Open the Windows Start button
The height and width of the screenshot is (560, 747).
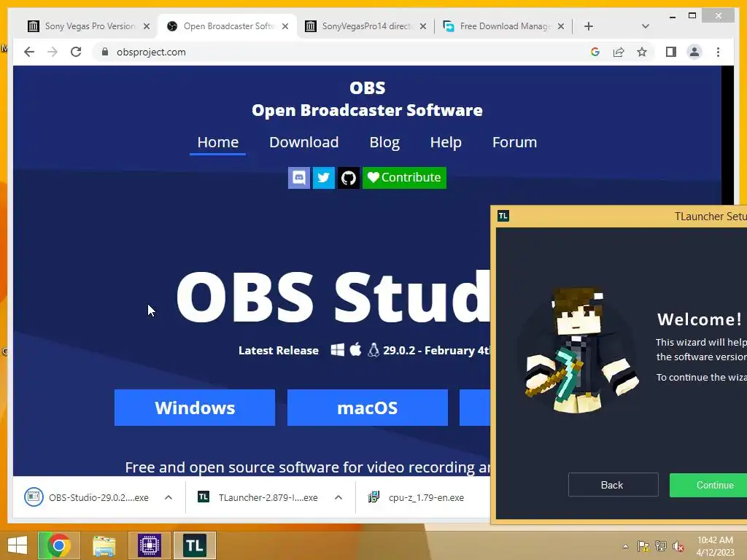tap(18, 545)
